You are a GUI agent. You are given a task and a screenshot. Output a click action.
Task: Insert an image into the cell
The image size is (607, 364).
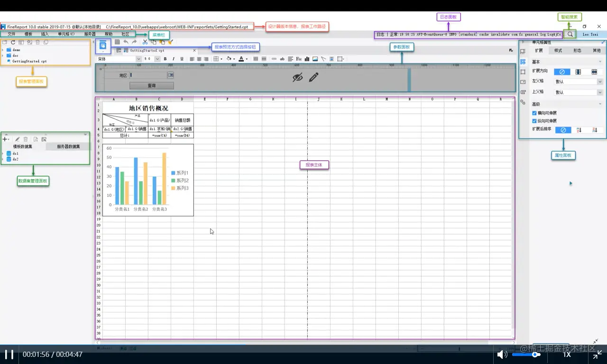[x=315, y=59]
